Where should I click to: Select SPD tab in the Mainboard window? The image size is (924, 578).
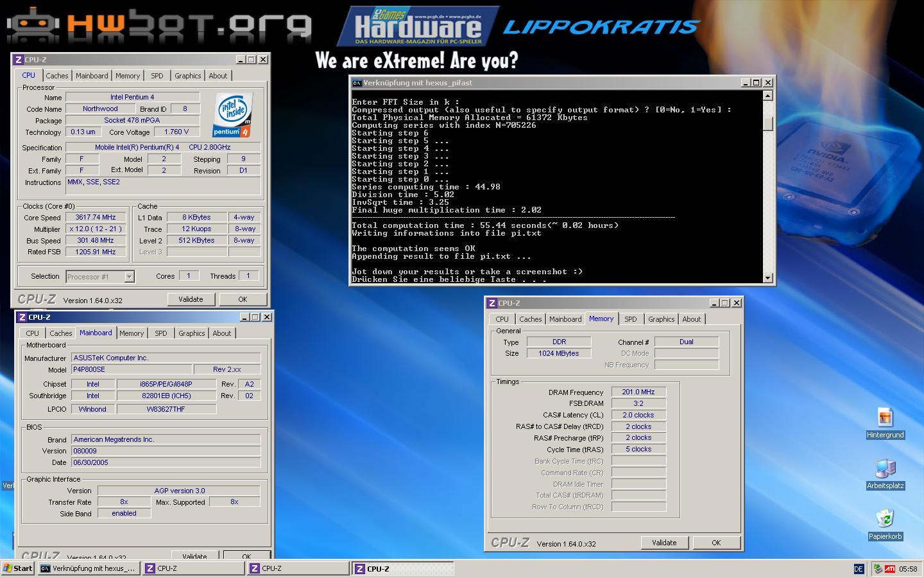pyautogui.click(x=161, y=333)
